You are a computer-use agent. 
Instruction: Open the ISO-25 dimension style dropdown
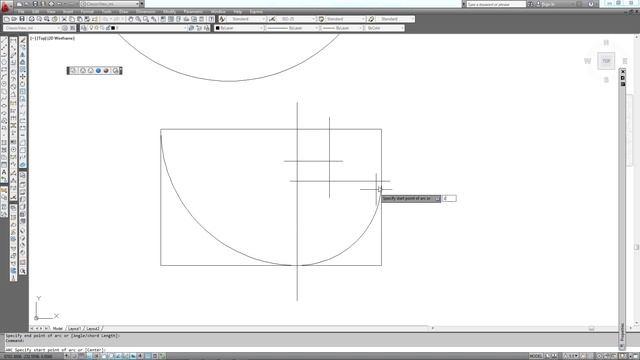[296, 19]
